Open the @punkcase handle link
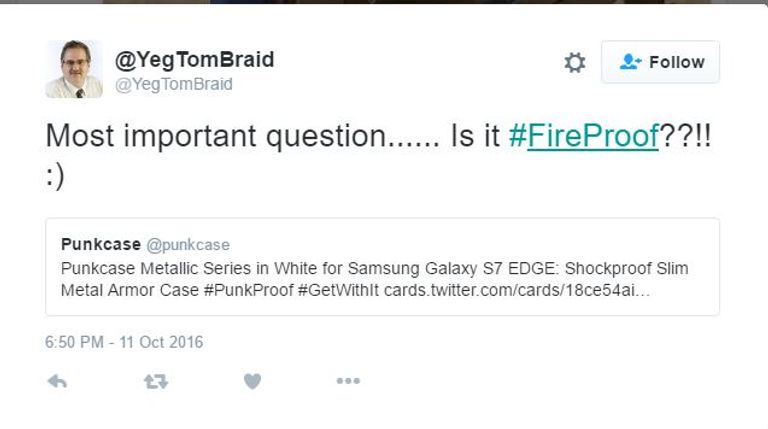This screenshot has width=768, height=429. tap(188, 245)
